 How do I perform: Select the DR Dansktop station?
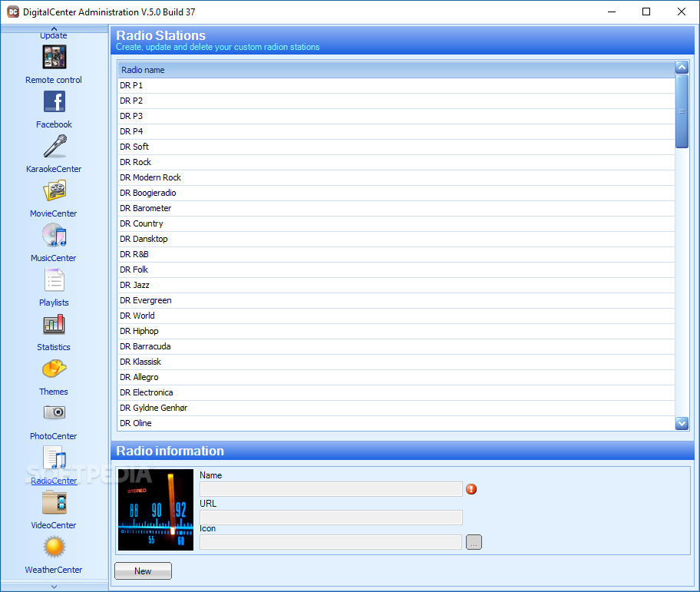(x=396, y=239)
